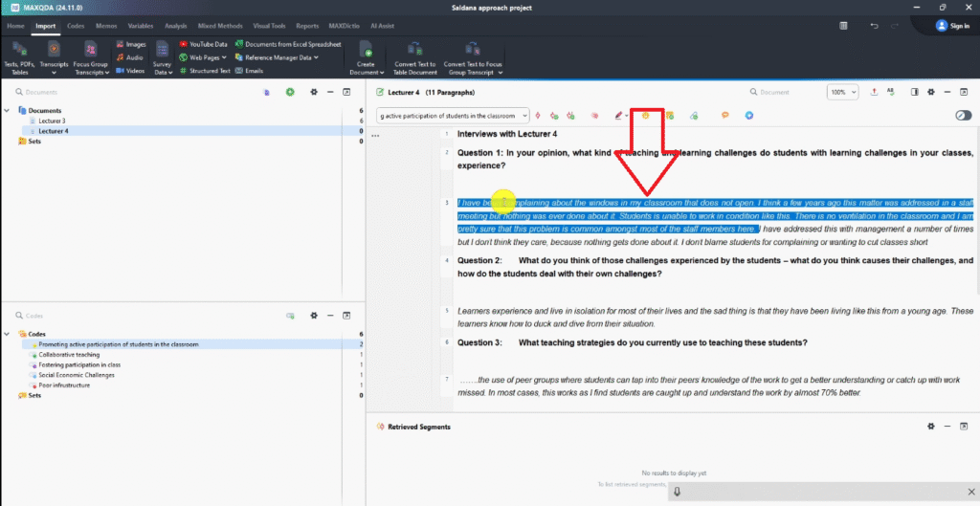This screenshot has width=980, height=506.
Task: Open the 100% zoom level dropdown
Action: pyautogui.click(x=842, y=92)
